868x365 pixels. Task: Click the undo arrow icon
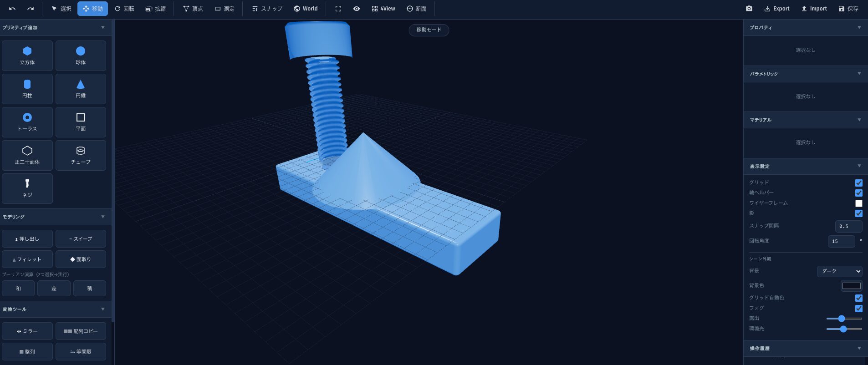click(x=12, y=9)
